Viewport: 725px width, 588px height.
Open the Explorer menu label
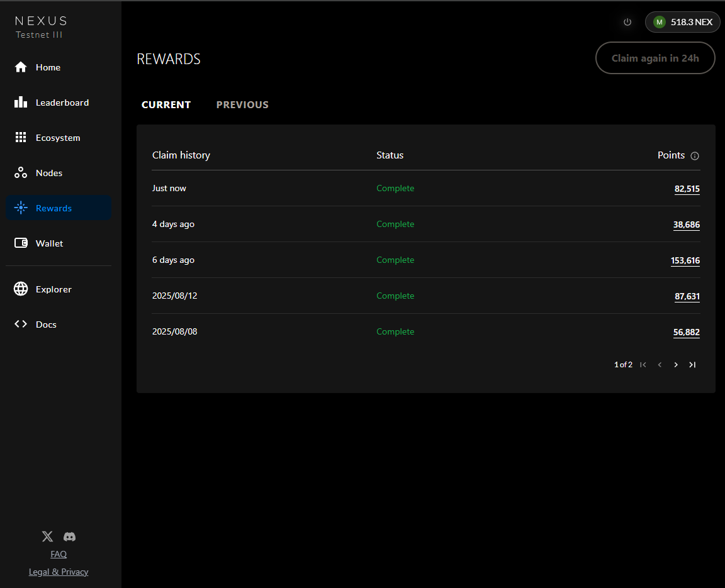click(53, 289)
